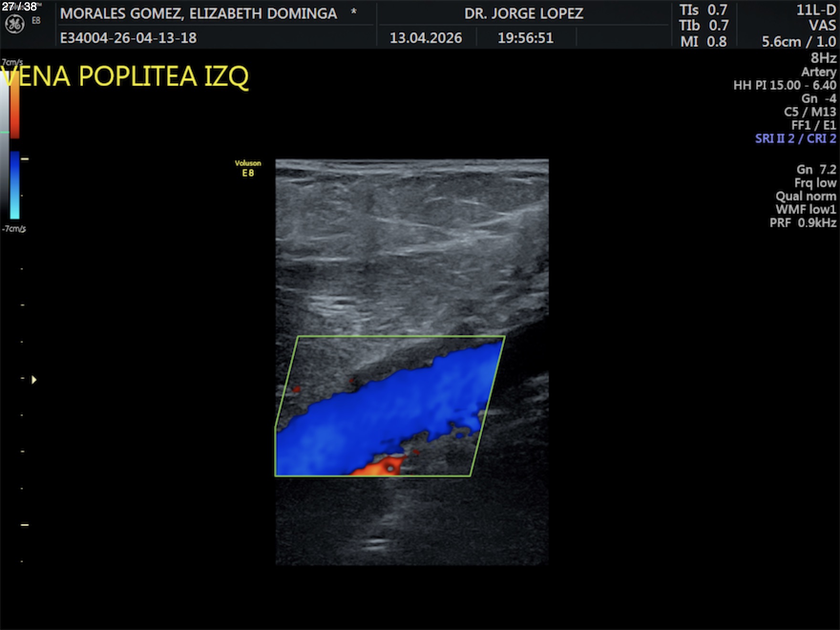Click the focus position triangle marker
840x630 pixels.
point(34,380)
